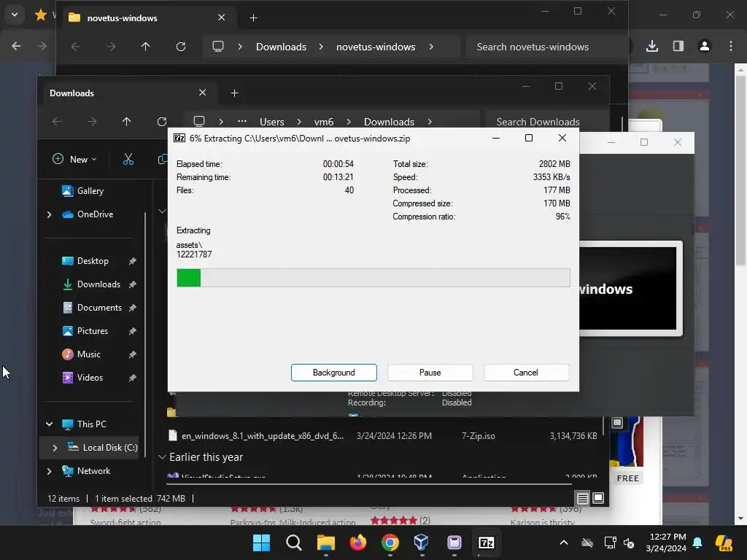Add a new tab in Downloads window

pos(234,93)
